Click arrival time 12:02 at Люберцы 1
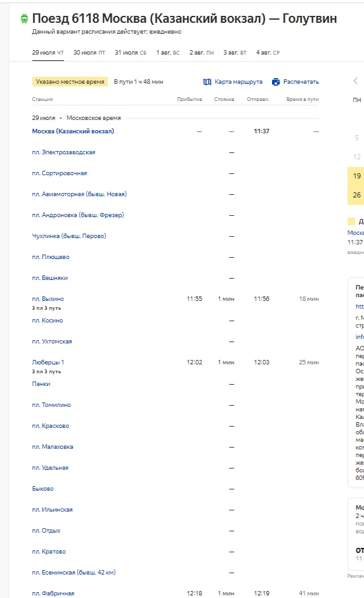This screenshot has width=364, height=598. click(195, 362)
